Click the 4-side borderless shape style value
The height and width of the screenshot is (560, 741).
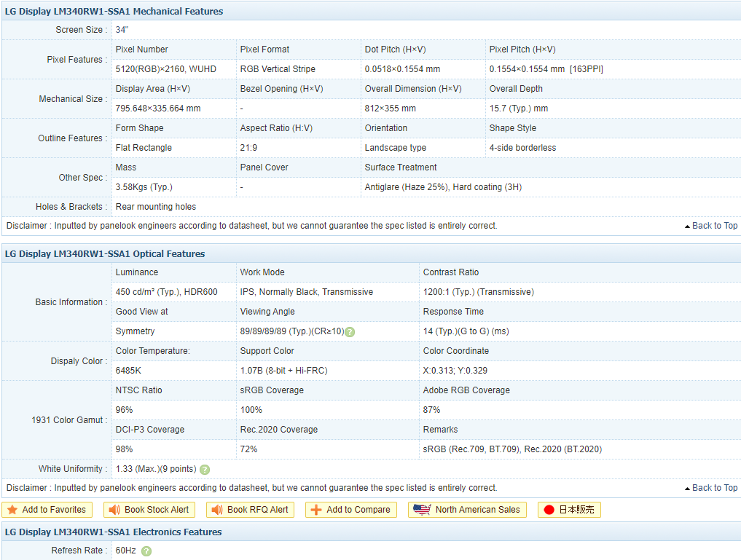point(522,148)
